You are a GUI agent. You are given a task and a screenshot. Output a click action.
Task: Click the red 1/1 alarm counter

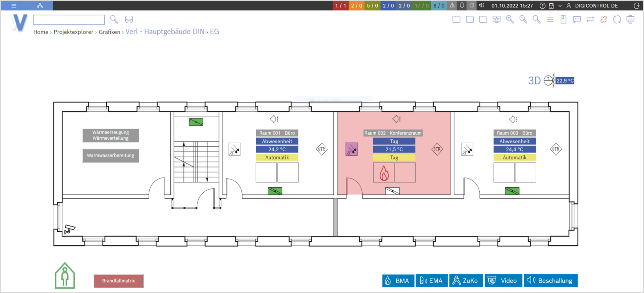coord(340,6)
